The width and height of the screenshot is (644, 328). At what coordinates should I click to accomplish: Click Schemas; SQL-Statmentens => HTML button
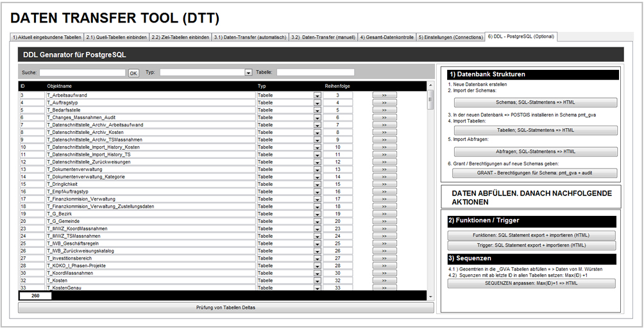[535, 102]
